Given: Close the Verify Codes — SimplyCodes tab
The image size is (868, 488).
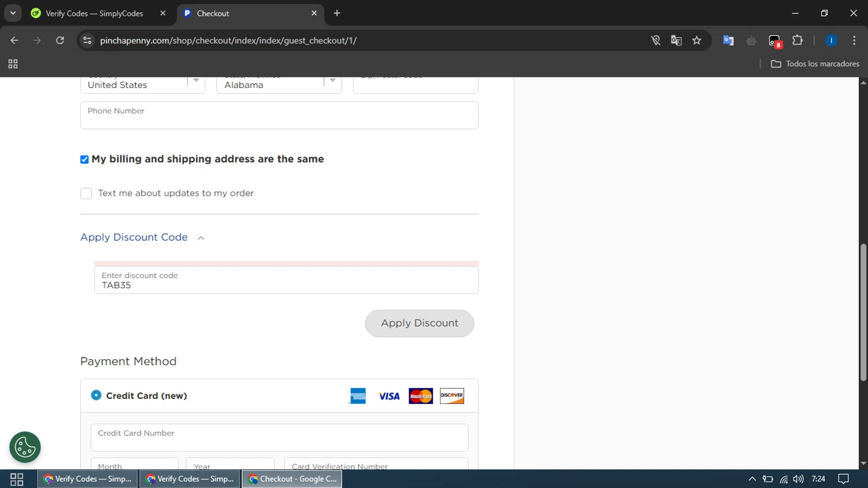Looking at the screenshot, I should tap(163, 13).
